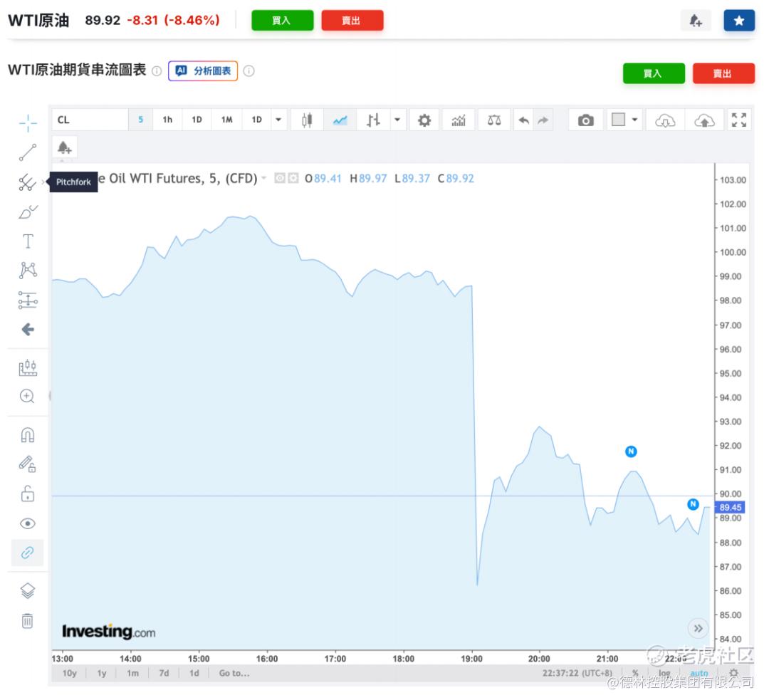Remove drawings with trash can icon
The height and width of the screenshot is (700, 769).
pyautogui.click(x=28, y=620)
